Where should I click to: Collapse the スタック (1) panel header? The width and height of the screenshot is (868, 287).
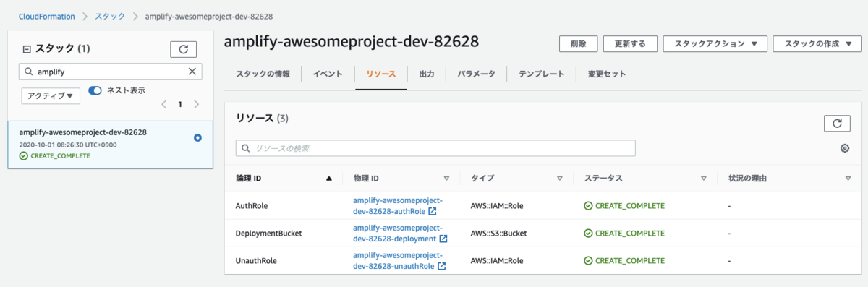point(27,49)
